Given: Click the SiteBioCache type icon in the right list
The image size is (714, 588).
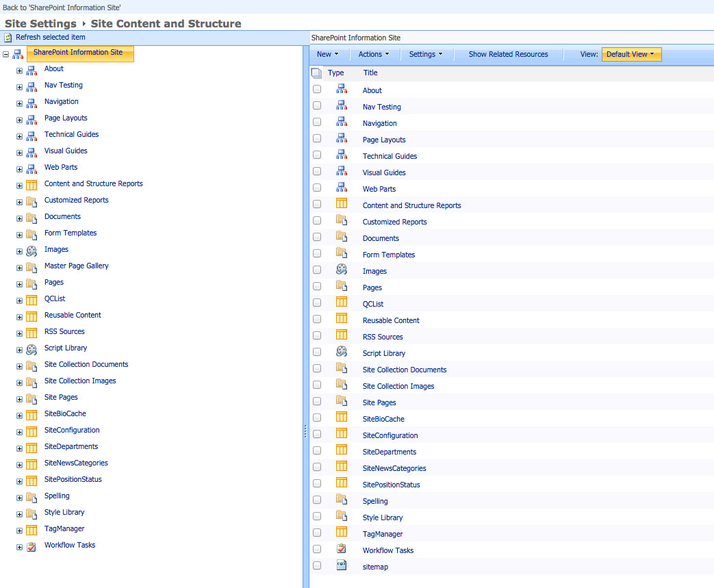Looking at the screenshot, I should [342, 417].
